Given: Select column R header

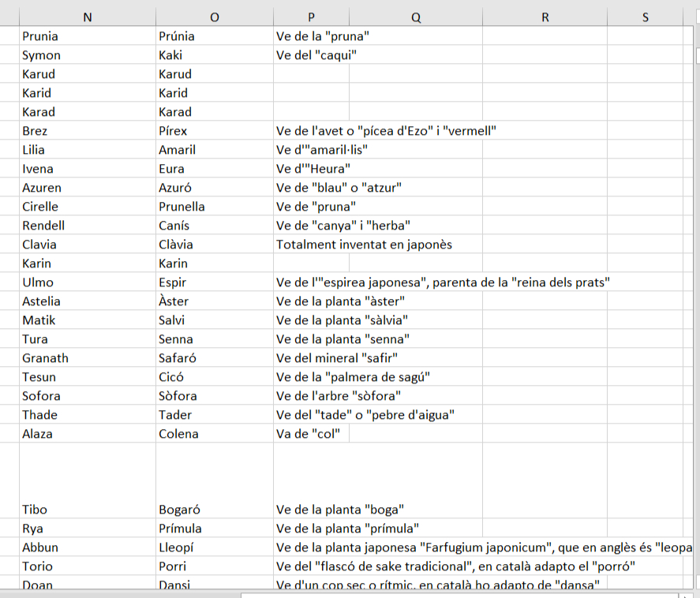Looking at the screenshot, I should tap(545, 17).
